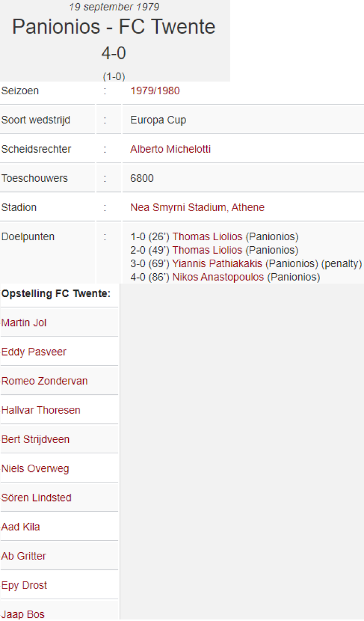
Task: Open Ab Gritter's player page
Action: pyautogui.click(x=24, y=556)
